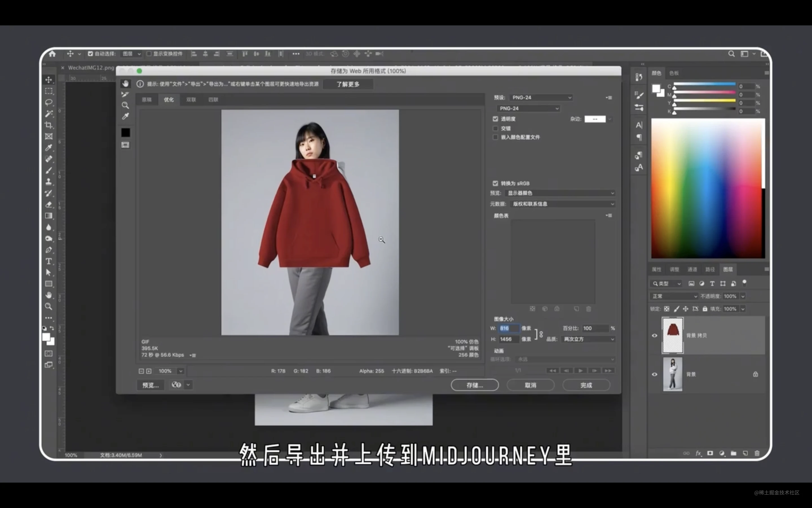Switch to the Channels panel tab
The image size is (812, 508).
pyautogui.click(x=692, y=270)
